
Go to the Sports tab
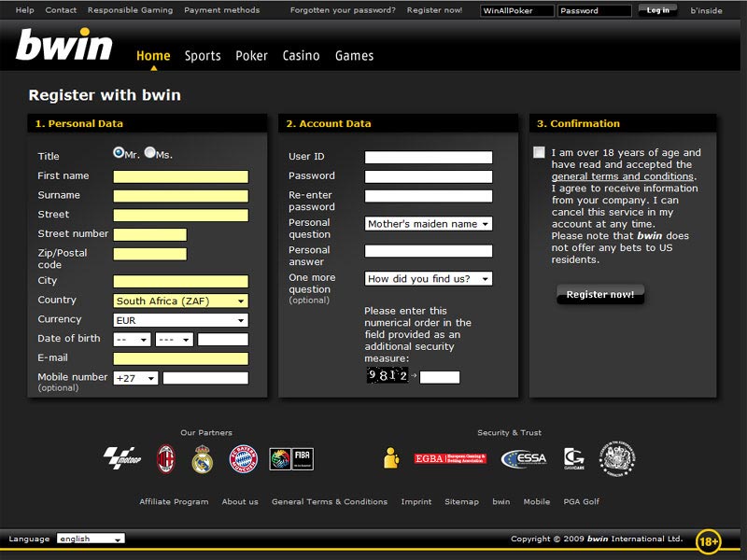tap(203, 56)
